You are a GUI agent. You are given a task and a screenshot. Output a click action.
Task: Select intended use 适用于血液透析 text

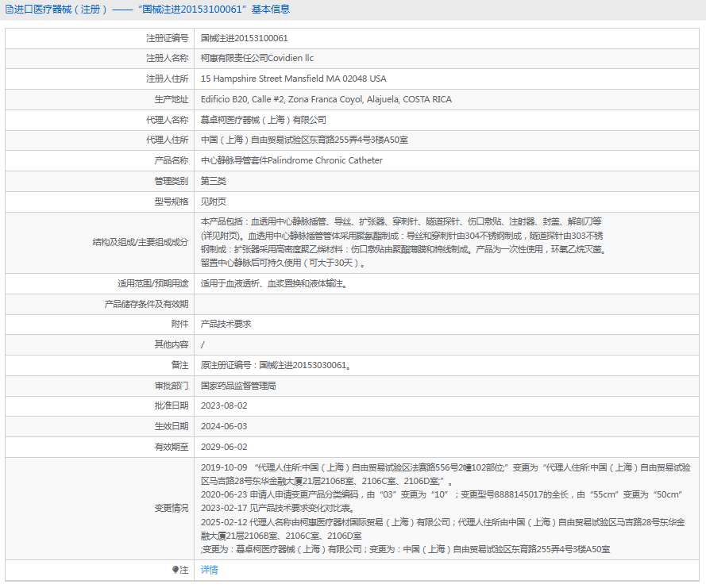[x=274, y=284]
